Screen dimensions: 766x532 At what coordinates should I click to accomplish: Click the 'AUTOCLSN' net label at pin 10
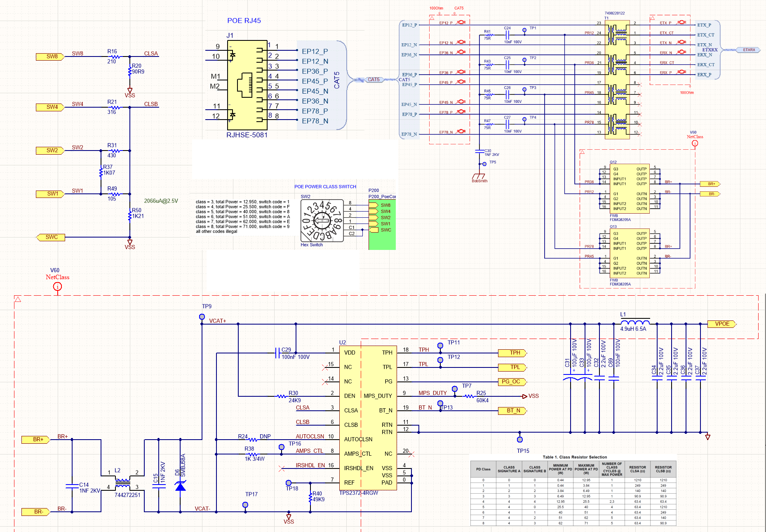(310, 436)
